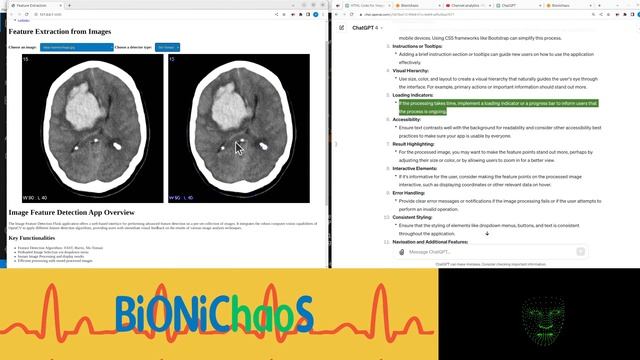Screen dimensions: 640x360
Task: Open a new tab in left browser
Action: point(69,5)
